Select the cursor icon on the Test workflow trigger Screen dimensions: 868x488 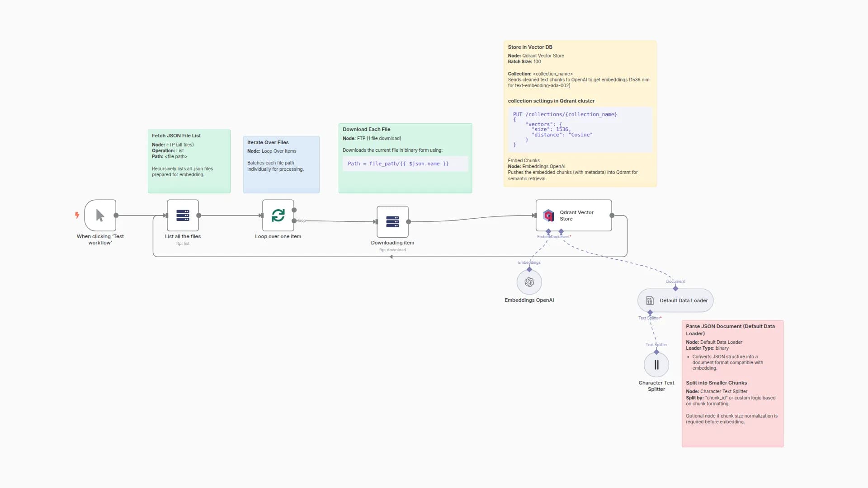[99, 216]
